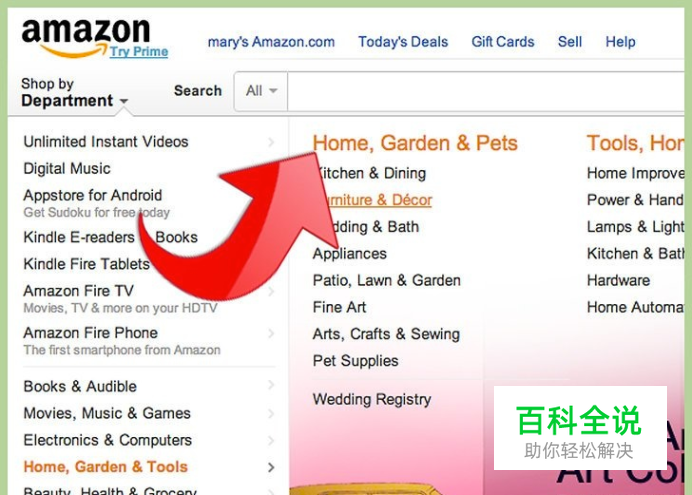Open Wedding Registry link
The width and height of the screenshot is (692, 495).
[x=372, y=400]
